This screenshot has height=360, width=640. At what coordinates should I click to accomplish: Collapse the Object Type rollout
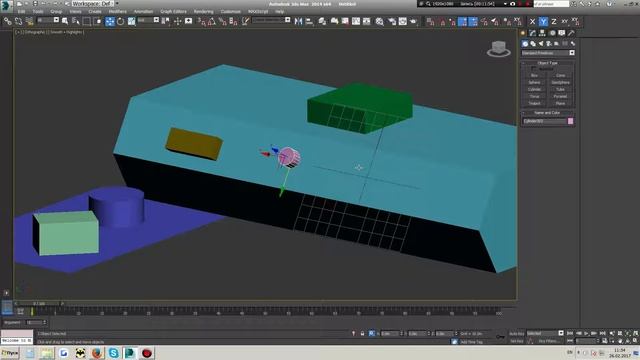click(547, 63)
